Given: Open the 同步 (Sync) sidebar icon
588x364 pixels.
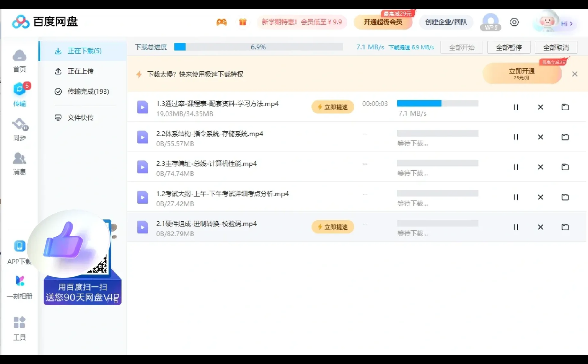Looking at the screenshot, I should pos(19,130).
